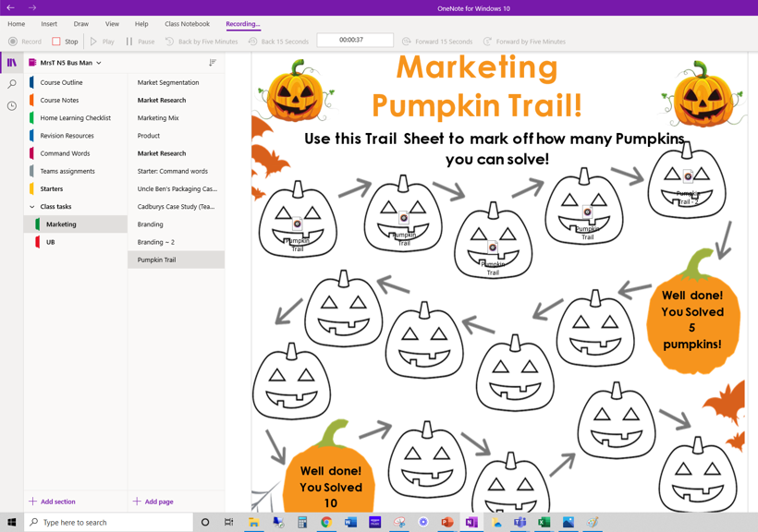Open the recent notes clock icon
Screen dimensions: 758x532
[x=12, y=106]
